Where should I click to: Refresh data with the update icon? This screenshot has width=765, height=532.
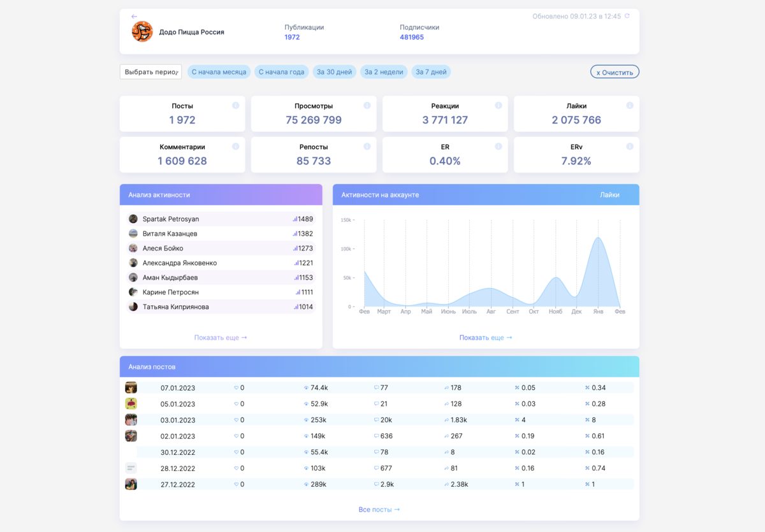(x=627, y=16)
